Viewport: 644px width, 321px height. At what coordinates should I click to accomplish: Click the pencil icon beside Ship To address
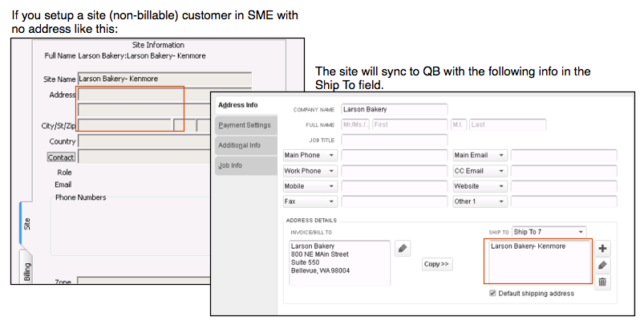click(602, 265)
